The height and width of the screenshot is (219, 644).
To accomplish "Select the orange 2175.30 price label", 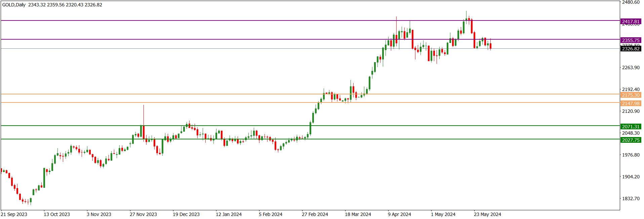I will pos(631,95).
